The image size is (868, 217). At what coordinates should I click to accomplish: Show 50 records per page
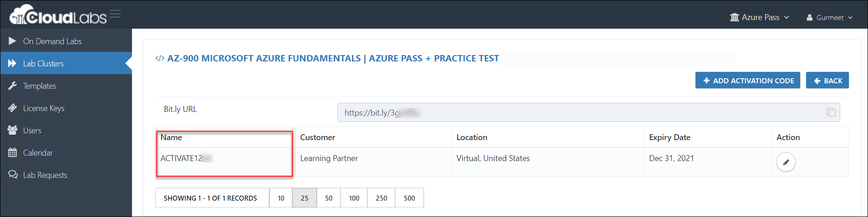[x=329, y=198]
